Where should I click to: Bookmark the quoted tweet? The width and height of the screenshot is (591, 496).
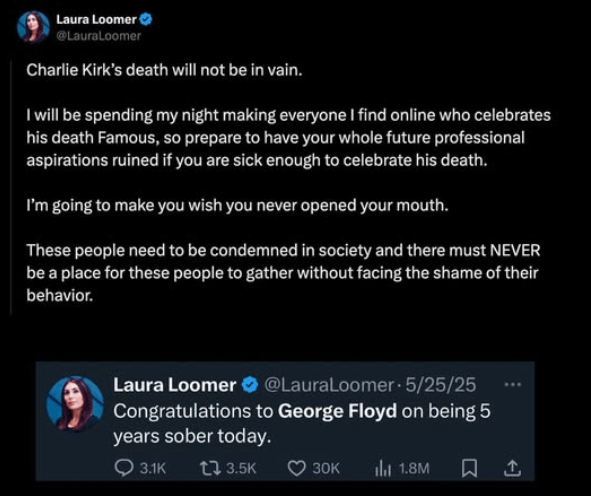470,468
